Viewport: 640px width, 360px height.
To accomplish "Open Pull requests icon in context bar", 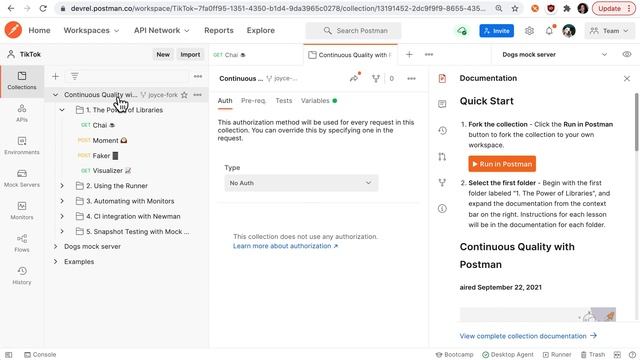I will pos(442,157).
